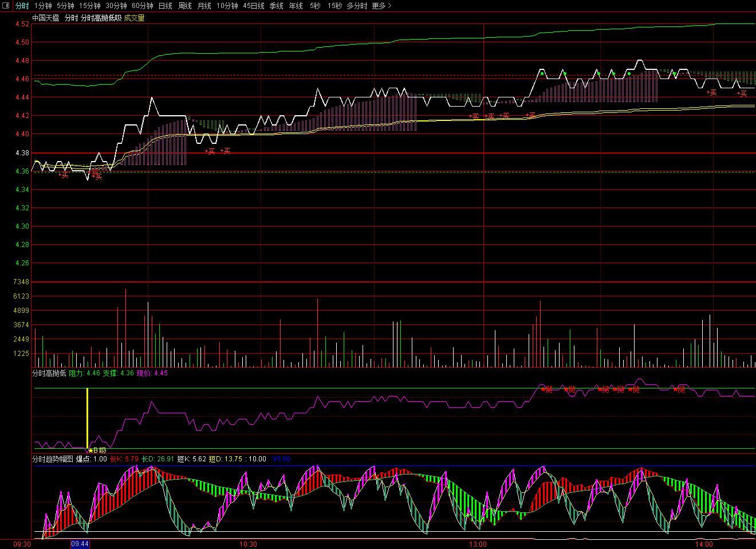Switch to the 1分钟 period tab
The width and height of the screenshot is (756, 549).
point(42,6)
